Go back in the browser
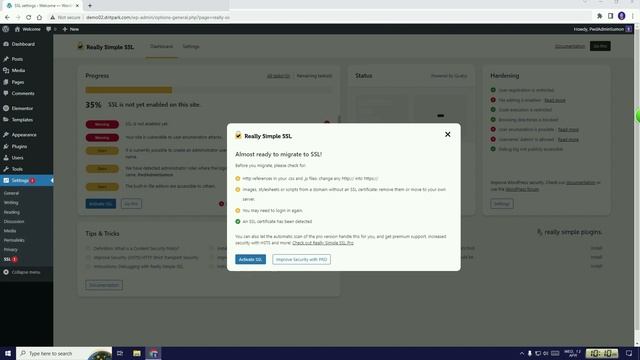 point(7,17)
